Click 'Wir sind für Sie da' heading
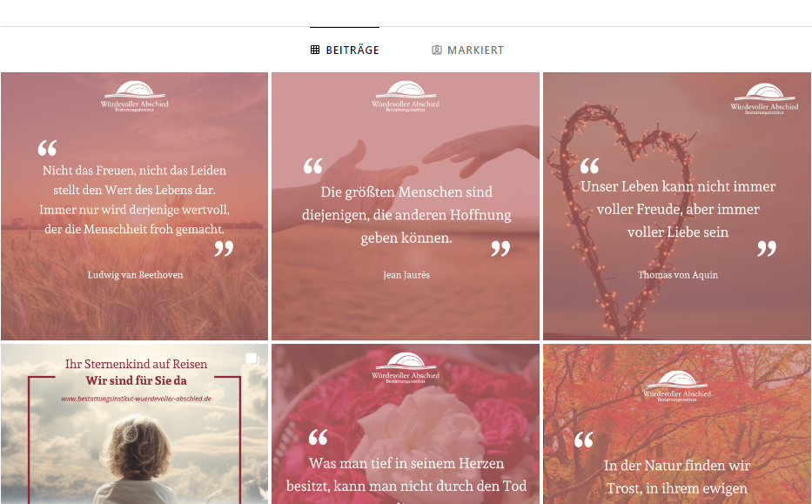 tap(136, 380)
